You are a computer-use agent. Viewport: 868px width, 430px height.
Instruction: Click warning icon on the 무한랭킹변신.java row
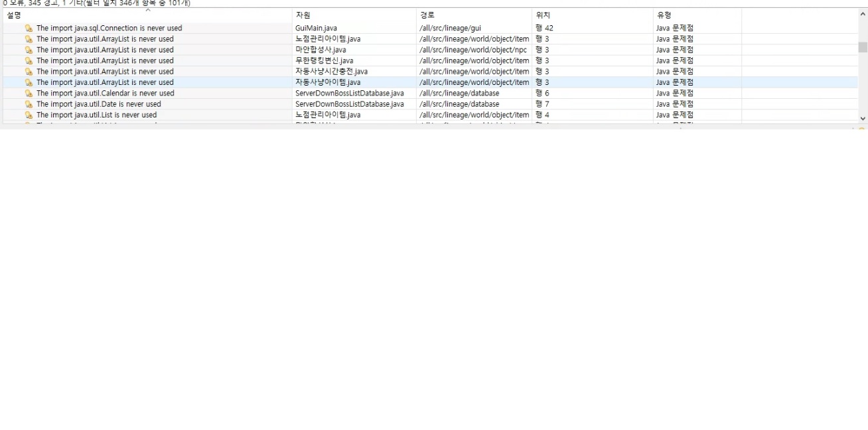coord(29,60)
